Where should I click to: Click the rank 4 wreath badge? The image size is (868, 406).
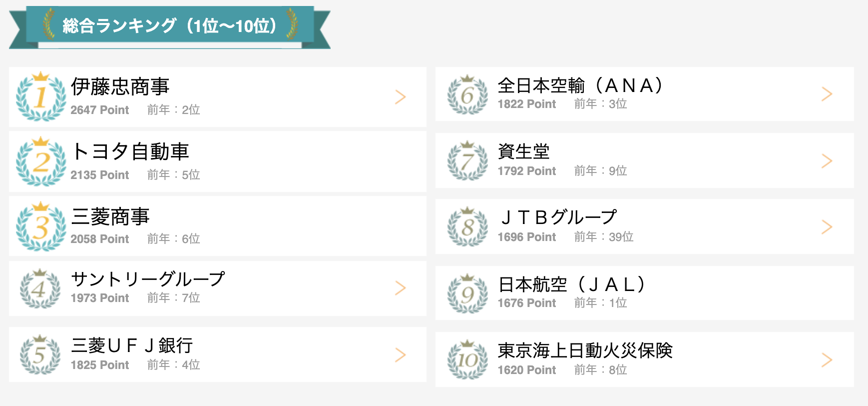click(40, 288)
